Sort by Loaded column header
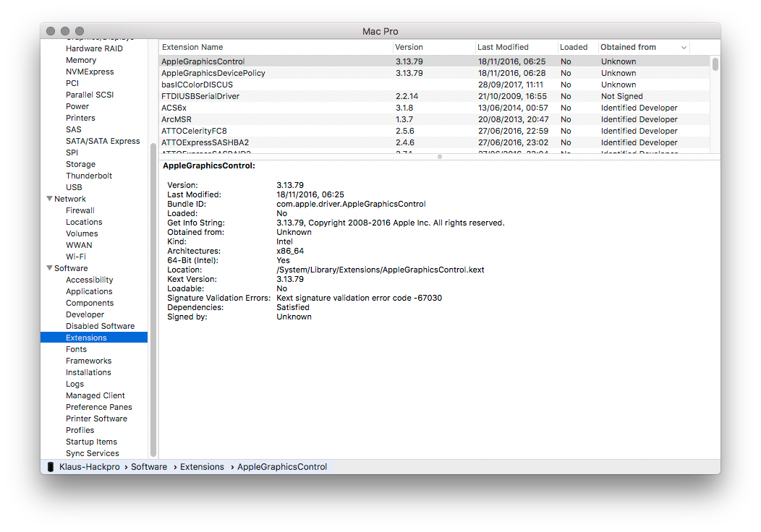 pyautogui.click(x=577, y=48)
